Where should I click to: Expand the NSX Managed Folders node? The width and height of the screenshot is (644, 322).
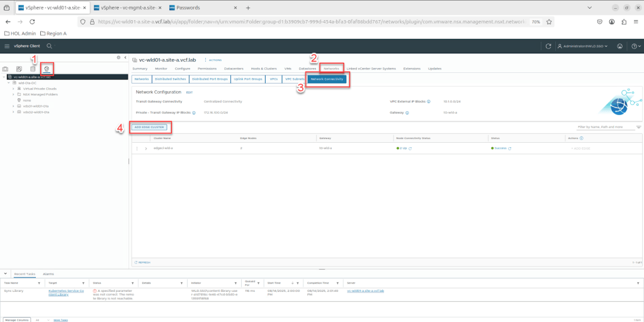pyautogui.click(x=14, y=94)
